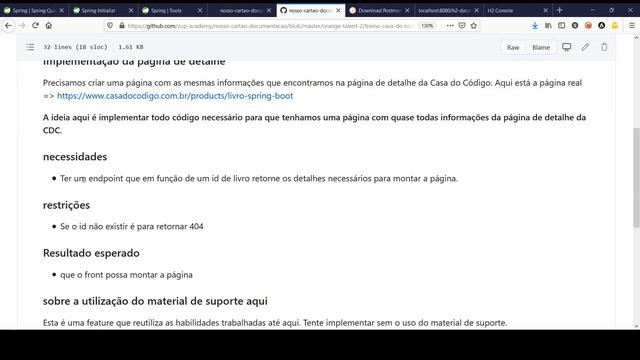640x360 pixels.
Task: Click the 'restrições' heading
Action: [67, 205]
